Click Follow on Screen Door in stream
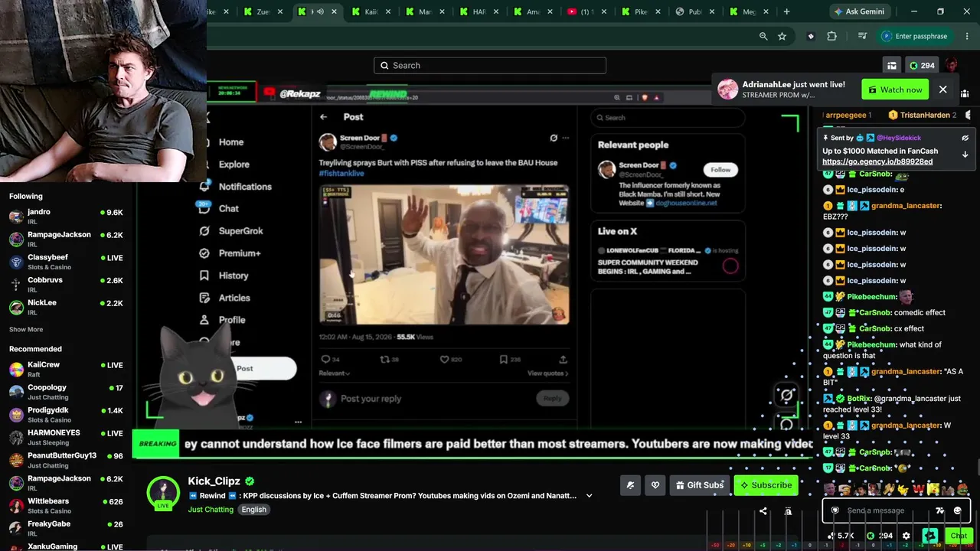The width and height of the screenshot is (980, 551). (x=720, y=170)
